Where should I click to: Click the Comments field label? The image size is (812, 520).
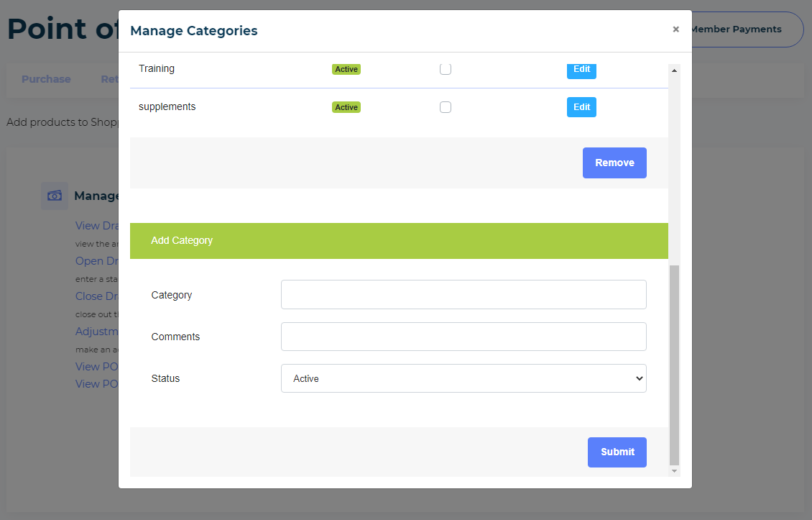click(175, 337)
